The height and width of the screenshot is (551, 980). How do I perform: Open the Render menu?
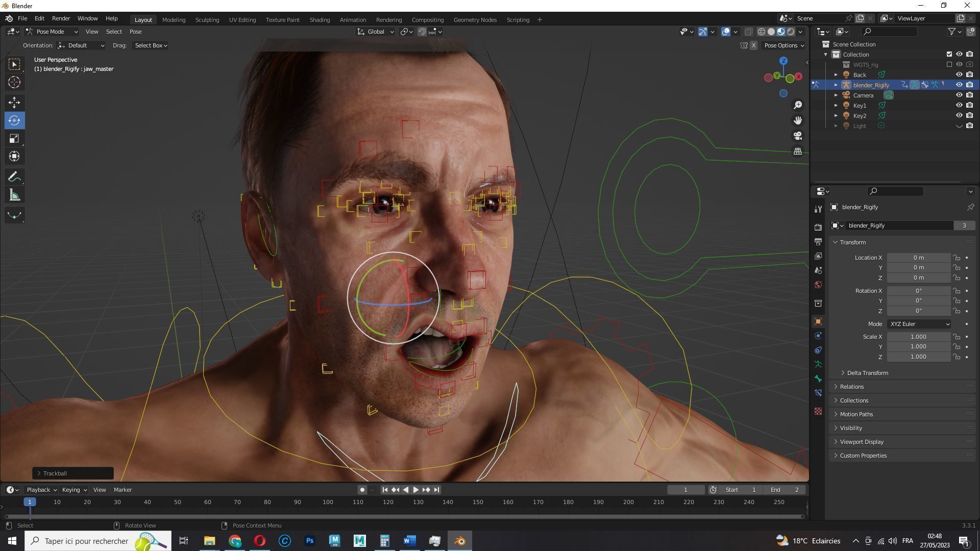pos(61,18)
